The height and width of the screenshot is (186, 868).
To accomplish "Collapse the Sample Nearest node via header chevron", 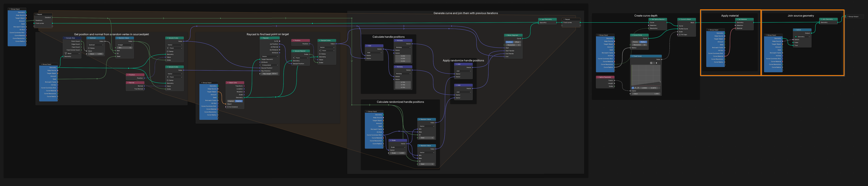I will click(x=293, y=51).
